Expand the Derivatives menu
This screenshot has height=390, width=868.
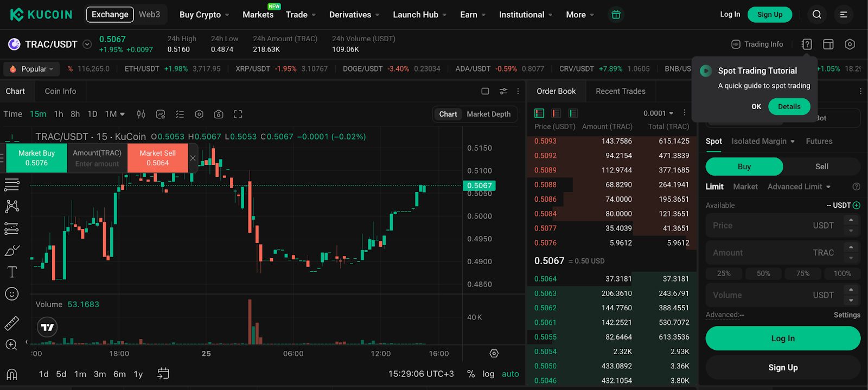(x=354, y=15)
